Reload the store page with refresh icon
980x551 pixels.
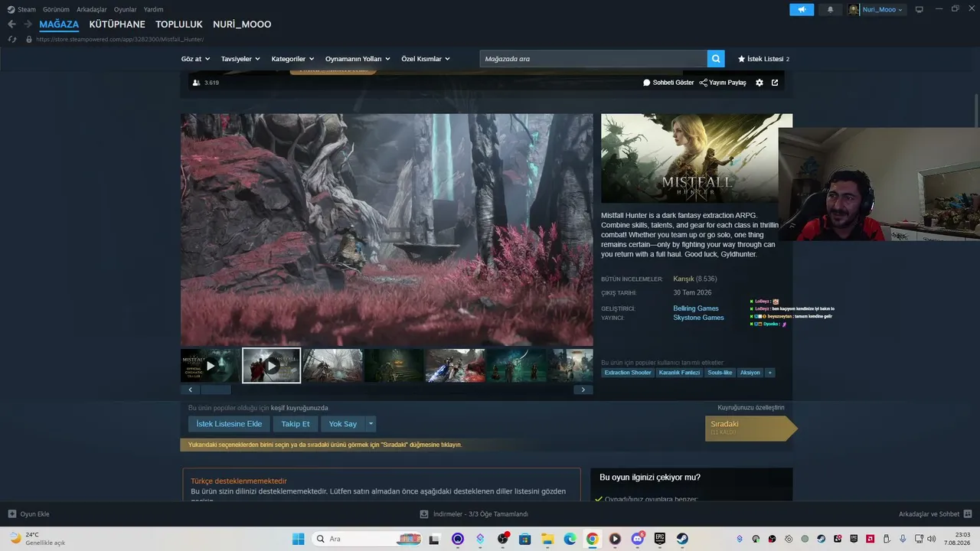pos(11,39)
